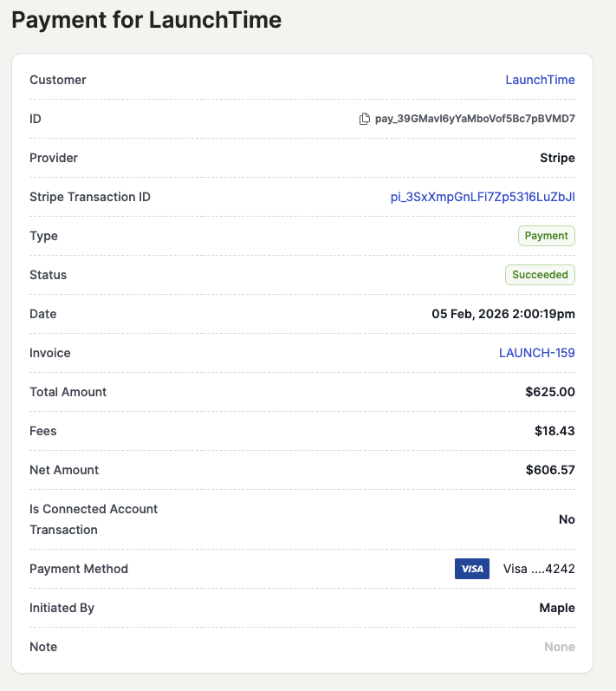Click the Stripe provider value
Viewport: 616px width, 691px height.
pos(557,158)
